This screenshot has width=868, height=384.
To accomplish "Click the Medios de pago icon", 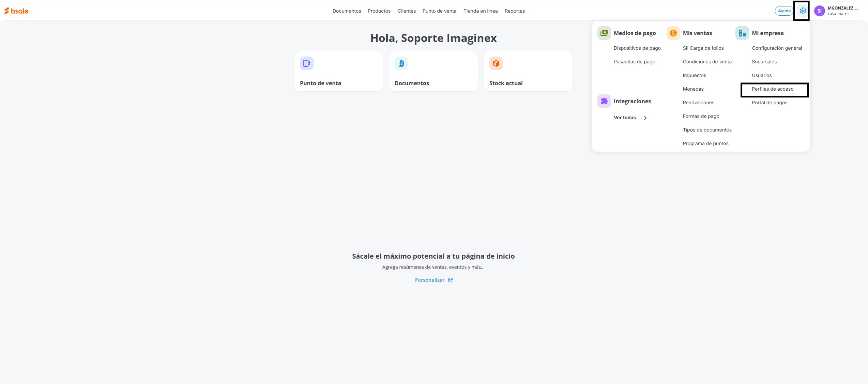I will click(604, 33).
